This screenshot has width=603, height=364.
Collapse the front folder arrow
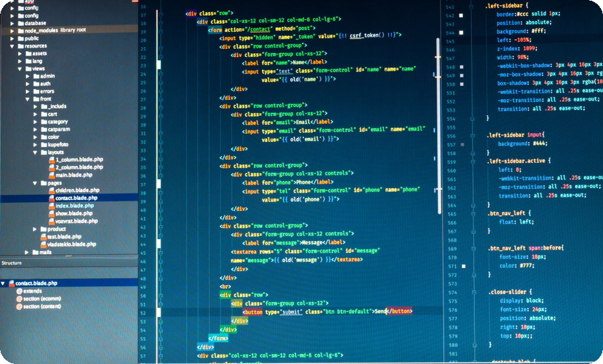click(27, 99)
